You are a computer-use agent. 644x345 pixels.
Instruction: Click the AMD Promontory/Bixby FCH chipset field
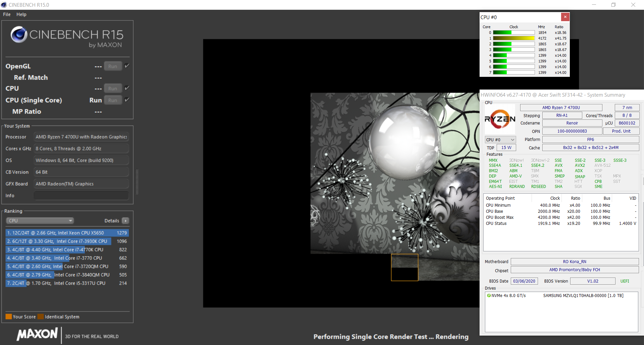coord(575,270)
